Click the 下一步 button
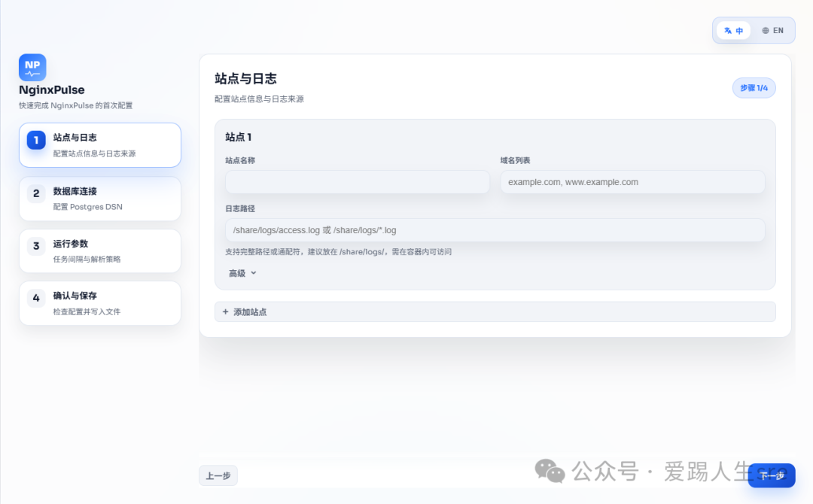 tap(771, 475)
